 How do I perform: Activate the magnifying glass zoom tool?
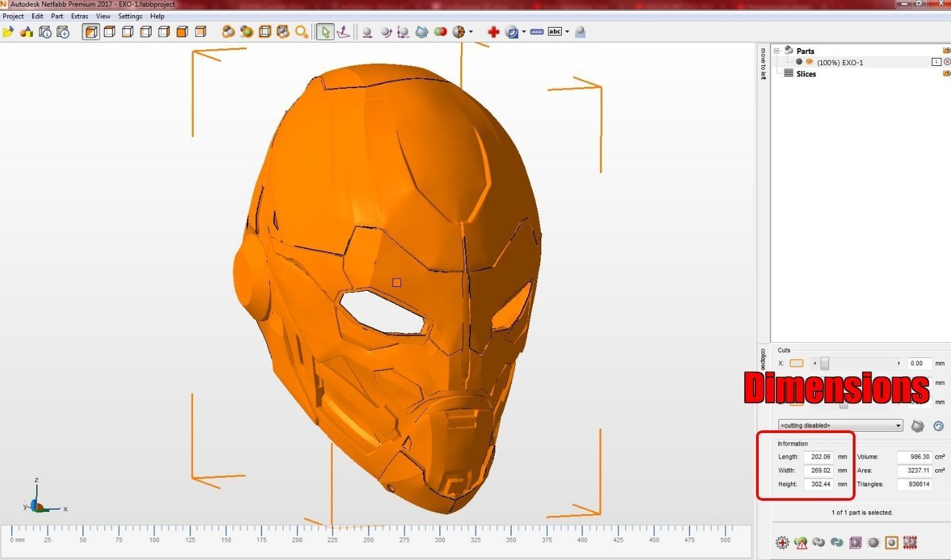click(302, 32)
